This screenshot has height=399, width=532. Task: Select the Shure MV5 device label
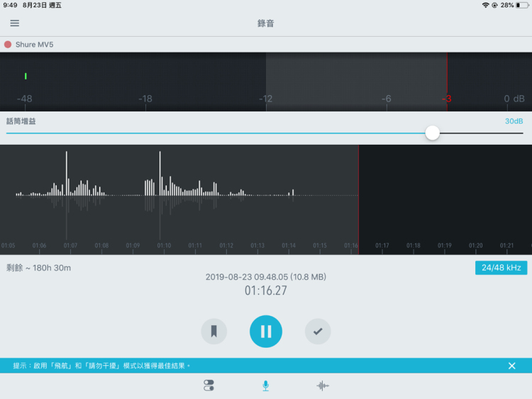point(34,45)
